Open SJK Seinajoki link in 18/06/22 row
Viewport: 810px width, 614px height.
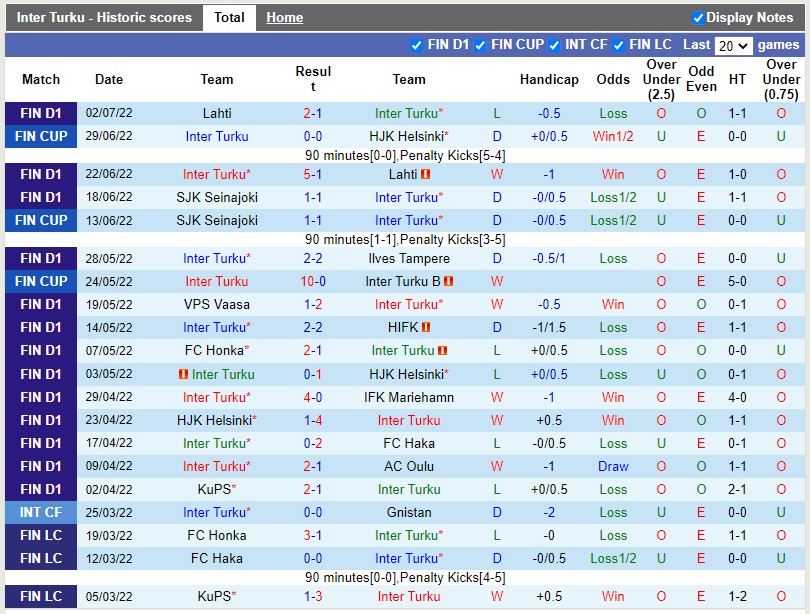[217, 197]
